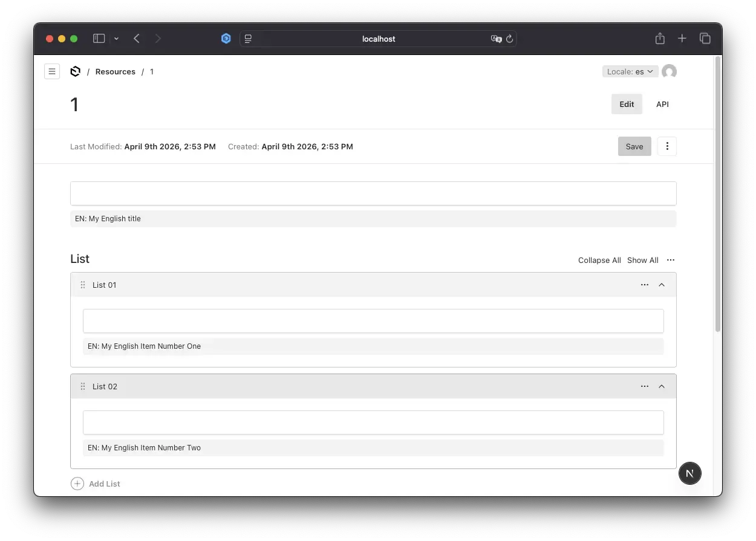
Task: Click the Payload logo in the breadcrumb
Action: point(75,71)
